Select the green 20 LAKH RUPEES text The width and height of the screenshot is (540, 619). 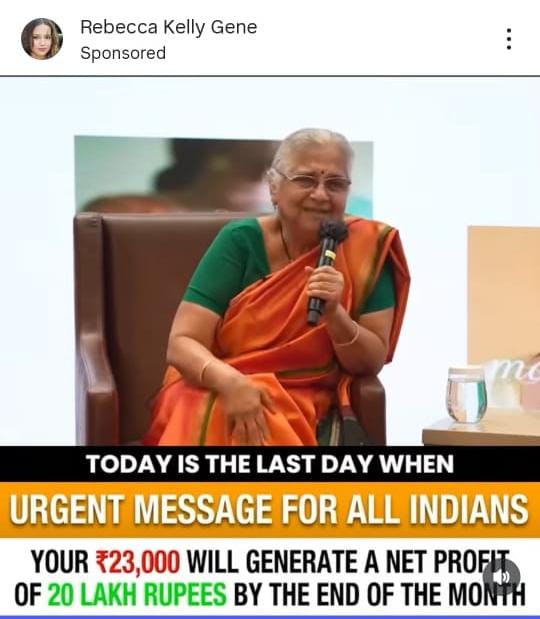point(137,593)
